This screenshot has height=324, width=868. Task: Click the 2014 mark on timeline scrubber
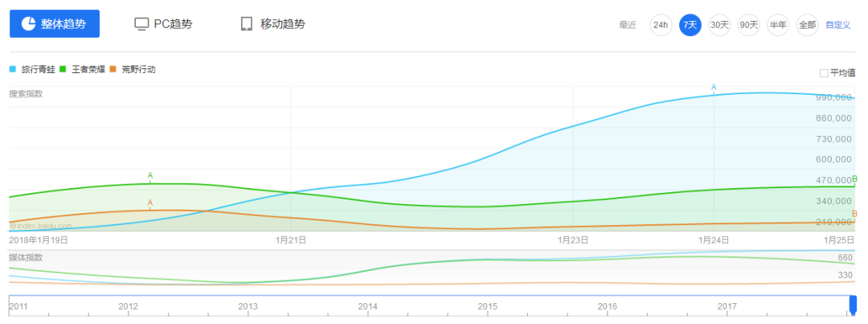pyautogui.click(x=367, y=306)
